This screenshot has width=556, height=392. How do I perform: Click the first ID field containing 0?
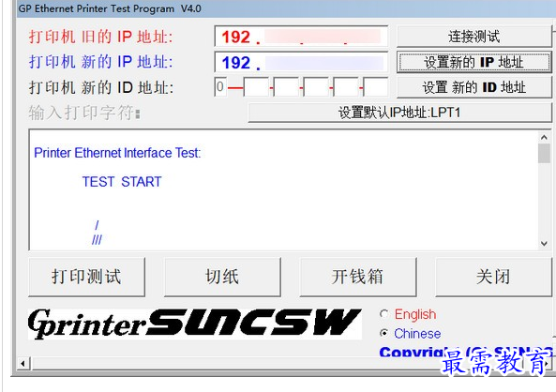220,87
